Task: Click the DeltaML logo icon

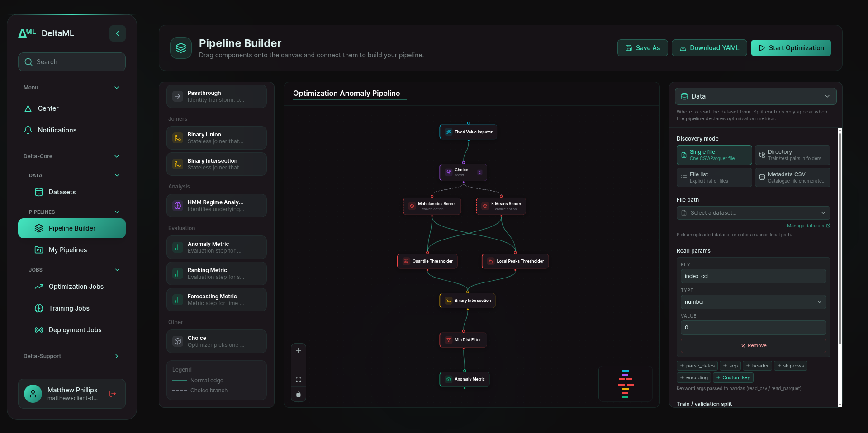Action: pos(27,33)
